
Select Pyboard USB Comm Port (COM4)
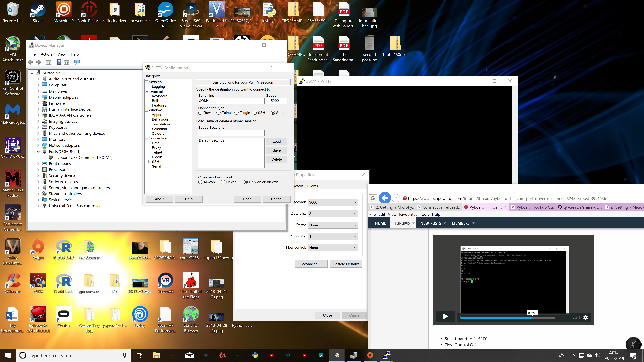click(84, 157)
